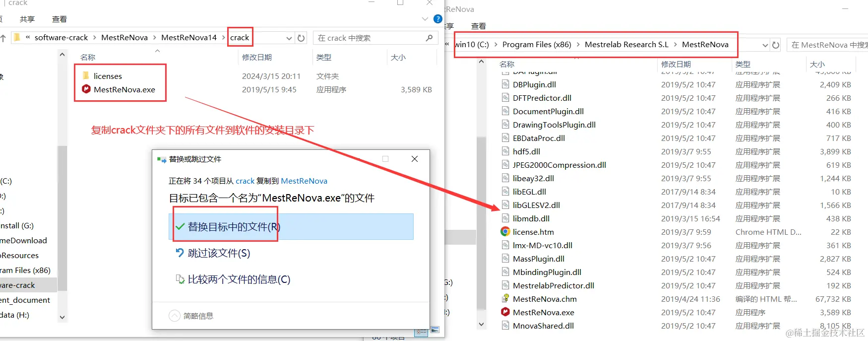868x341 pixels.
Task: Open the 查看 tab in crack window
Action: 60,19
